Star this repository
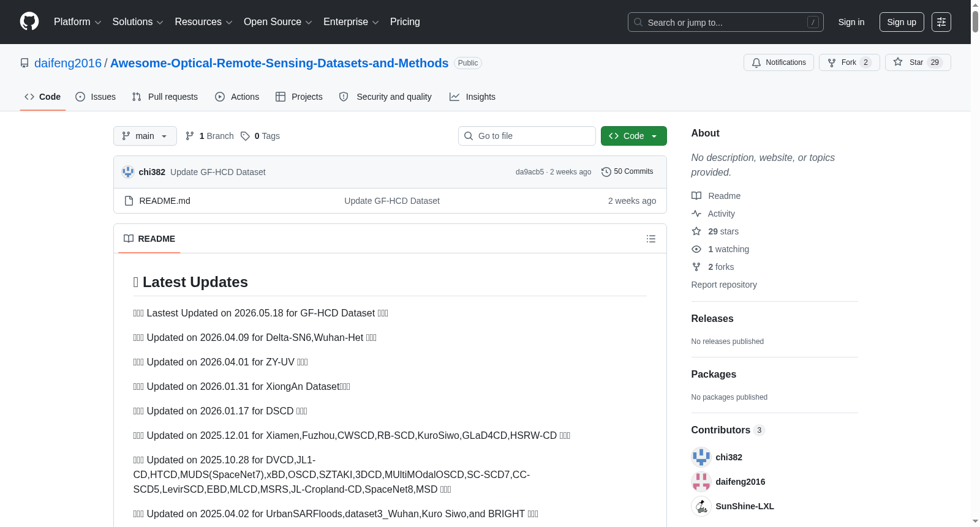980x527 pixels. pos(918,62)
